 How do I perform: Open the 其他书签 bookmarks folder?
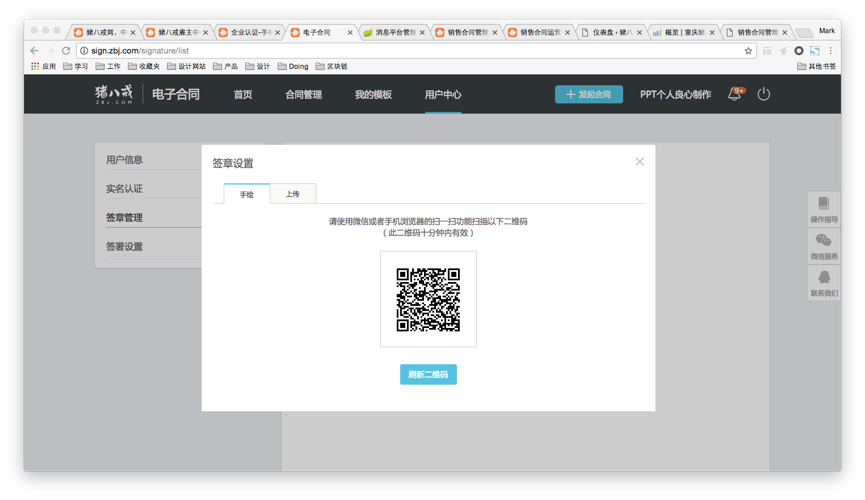click(x=816, y=66)
